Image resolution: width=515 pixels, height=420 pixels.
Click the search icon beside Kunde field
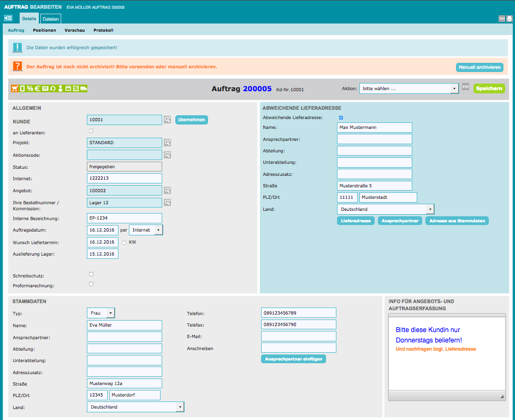[168, 120]
